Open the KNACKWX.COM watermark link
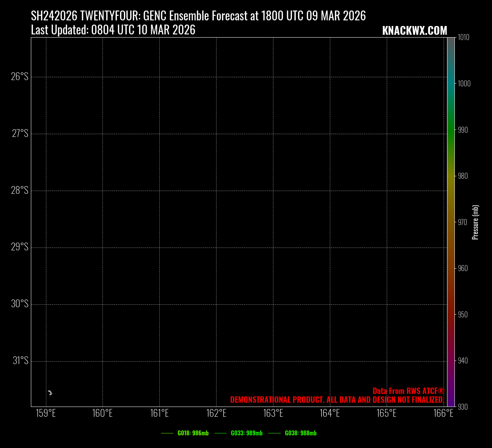The image size is (492, 448). tap(414, 31)
